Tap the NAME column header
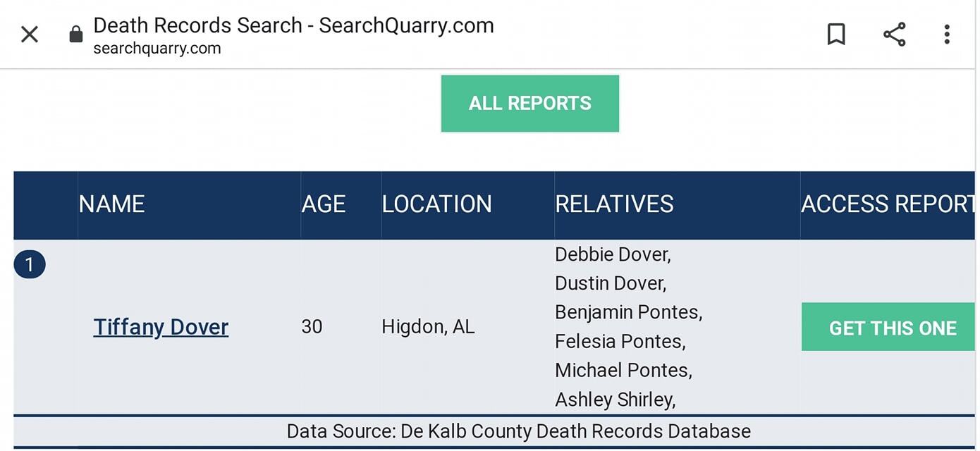Image resolution: width=980 pixels, height=451 pixels. coord(111,204)
